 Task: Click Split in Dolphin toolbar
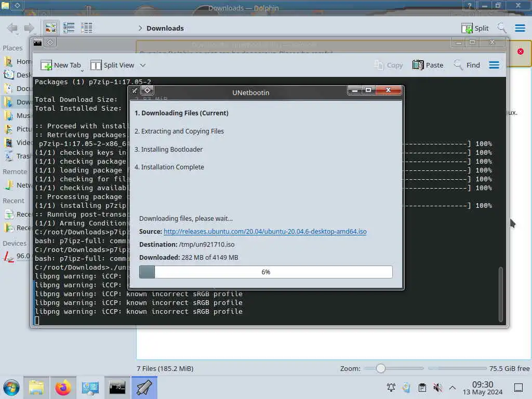click(x=475, y=28)
